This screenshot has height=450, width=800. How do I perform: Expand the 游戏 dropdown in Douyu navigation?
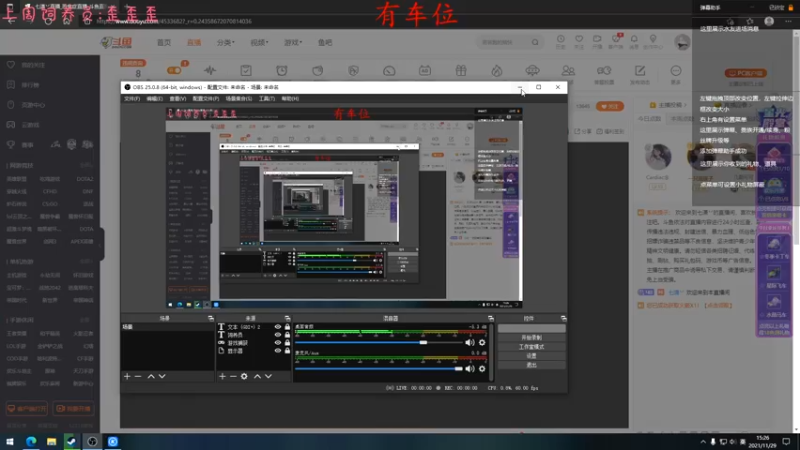293,42
